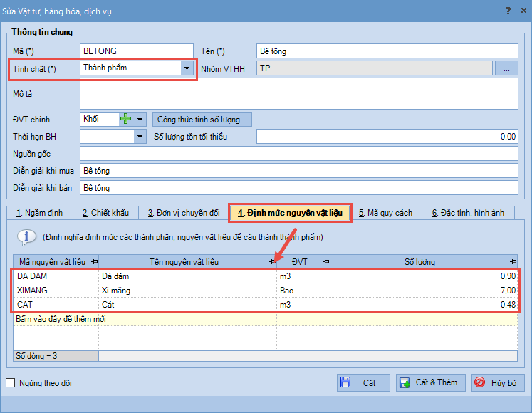The height and width of the screenshot is (413, 532).
Task: Open the Tính chất dropdown arrow
Action: point(187,68)
